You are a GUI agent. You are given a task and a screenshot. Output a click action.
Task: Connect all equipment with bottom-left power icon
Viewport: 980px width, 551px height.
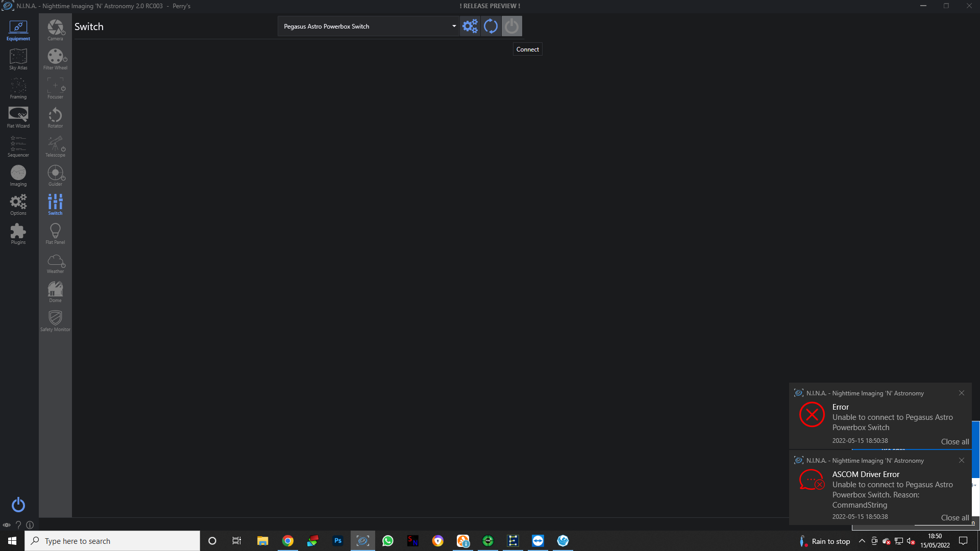point(18,505)
